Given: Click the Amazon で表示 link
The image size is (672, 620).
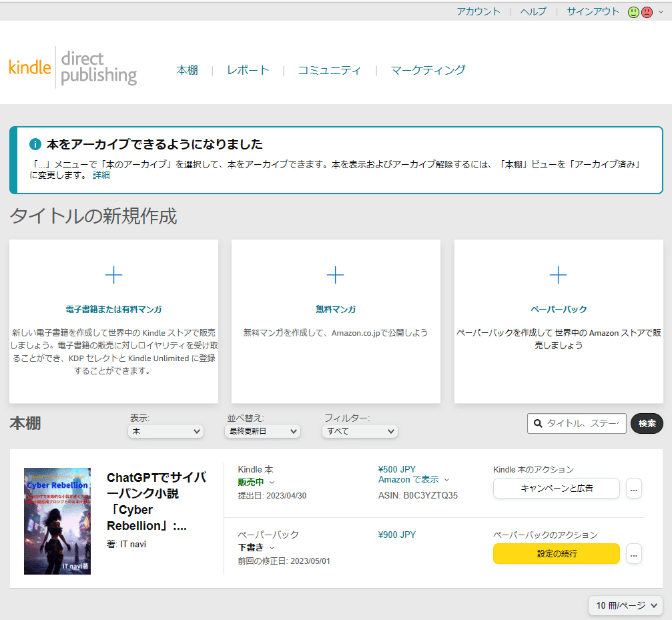Looking at the screenshot, I should tap(408, 480).
